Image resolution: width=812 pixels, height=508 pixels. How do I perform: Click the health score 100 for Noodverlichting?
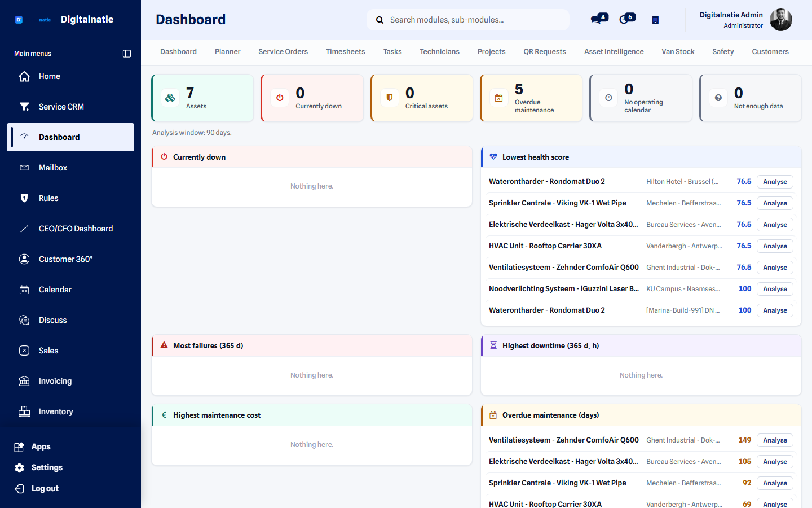point(745,289)
